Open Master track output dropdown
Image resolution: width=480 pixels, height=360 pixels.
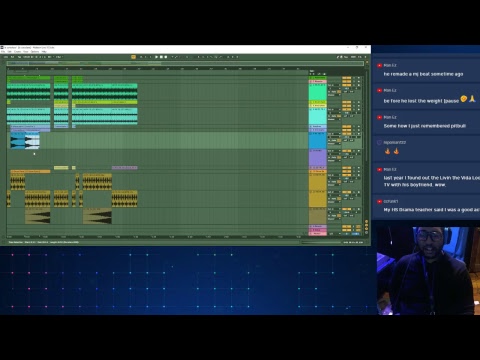click(334, 234)
